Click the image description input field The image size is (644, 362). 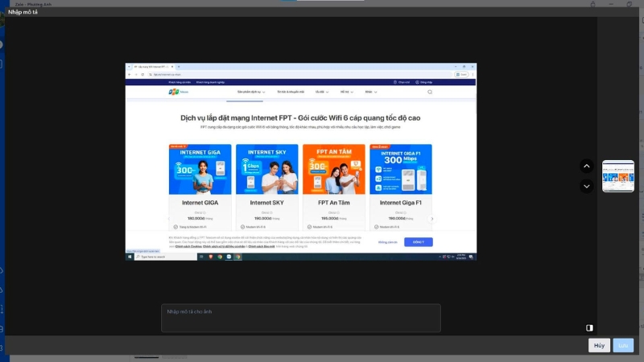pos(301,318)
